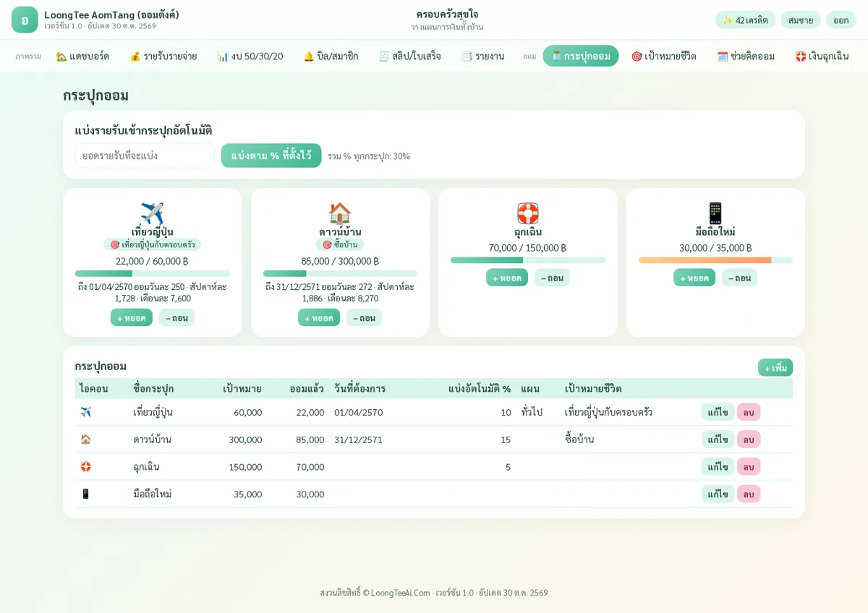Click ถอน on the ฉุกเฉิน card

(x=552, y=278)
